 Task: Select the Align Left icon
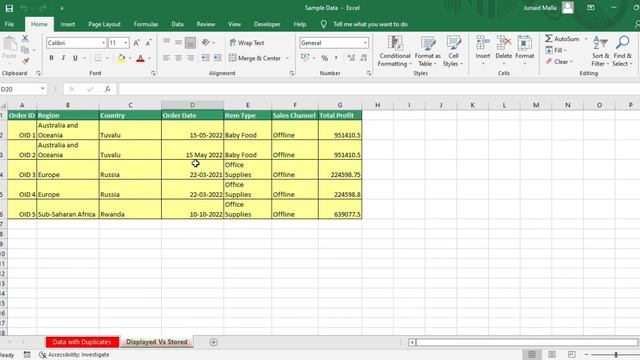(167, 58)
